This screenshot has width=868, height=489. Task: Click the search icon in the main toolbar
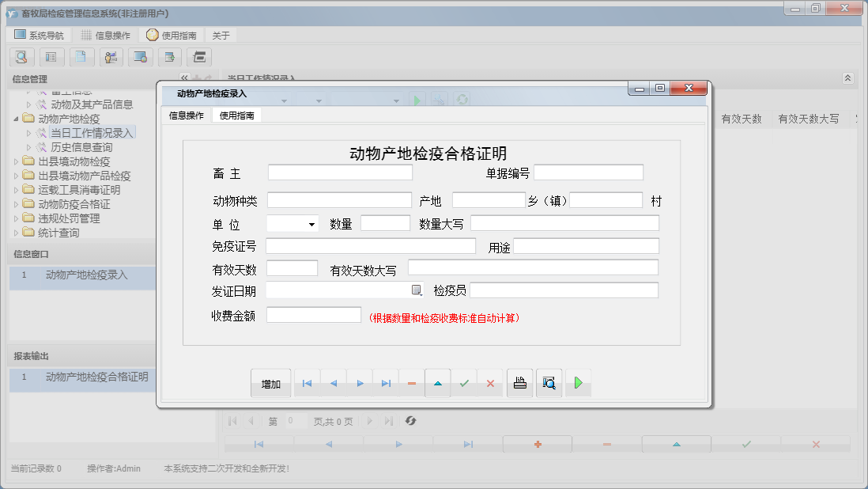(x=21, y=57)
